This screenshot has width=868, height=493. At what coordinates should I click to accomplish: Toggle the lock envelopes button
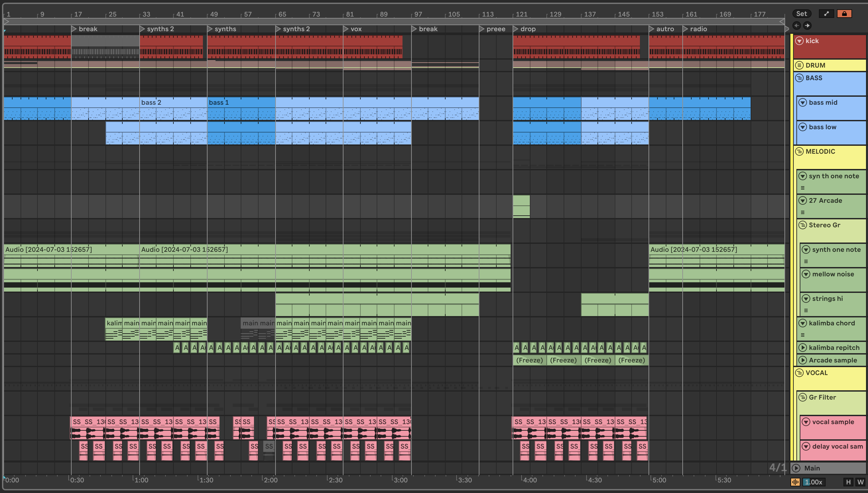[844, 14]
